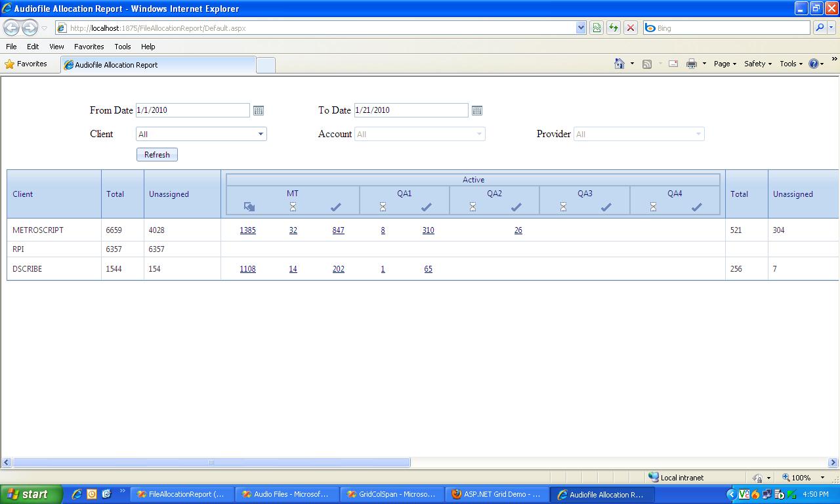This screenshot has width=840, height=504.
Task: Open METROSCRIPT 310 link
Action: 428,230
